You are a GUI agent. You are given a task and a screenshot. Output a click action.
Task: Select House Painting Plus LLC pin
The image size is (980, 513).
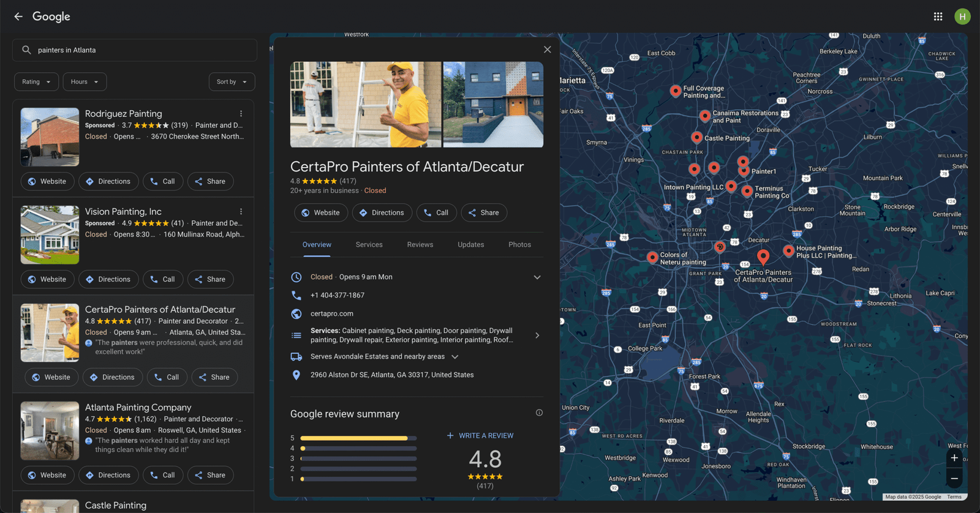coord(788,250)
